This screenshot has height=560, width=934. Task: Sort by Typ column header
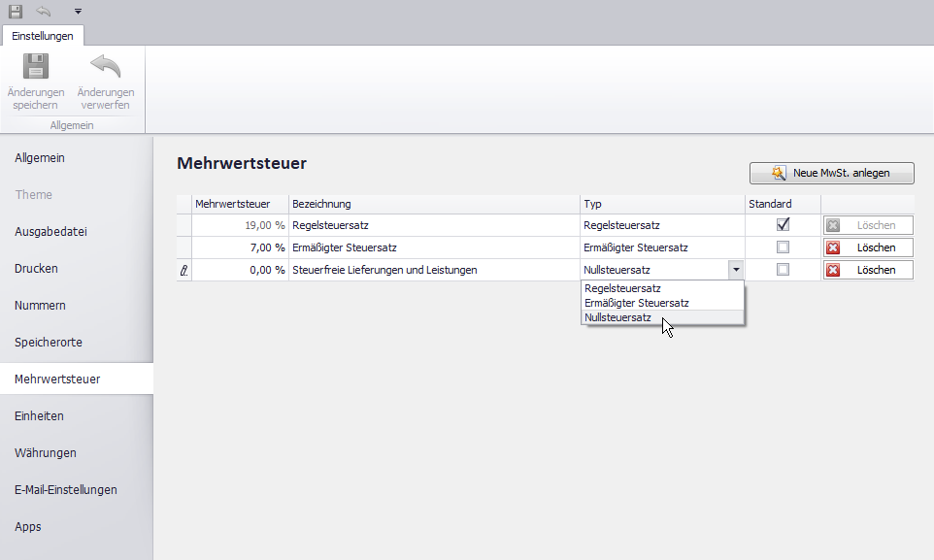coord(662,204)
